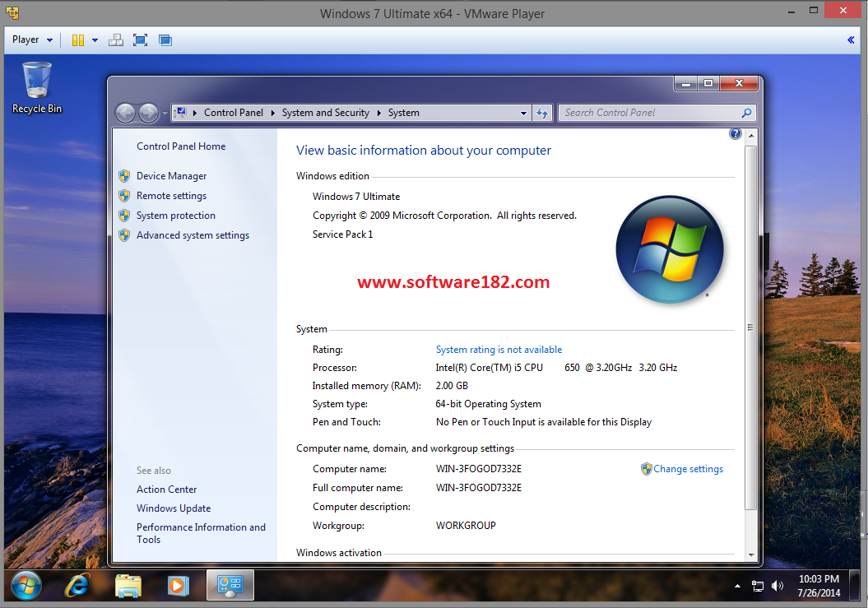Close the System window
The image size is (868, 608).
(739, 84)
